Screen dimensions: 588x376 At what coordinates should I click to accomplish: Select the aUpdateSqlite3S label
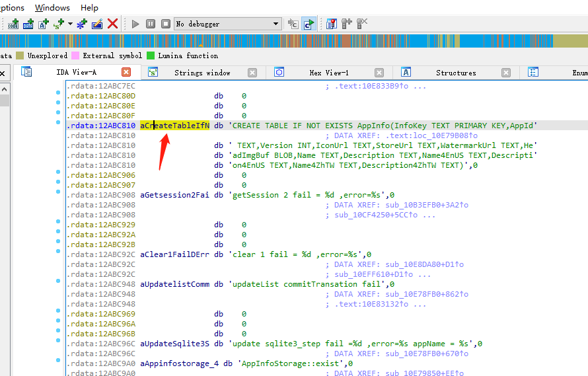coord(175,344)
